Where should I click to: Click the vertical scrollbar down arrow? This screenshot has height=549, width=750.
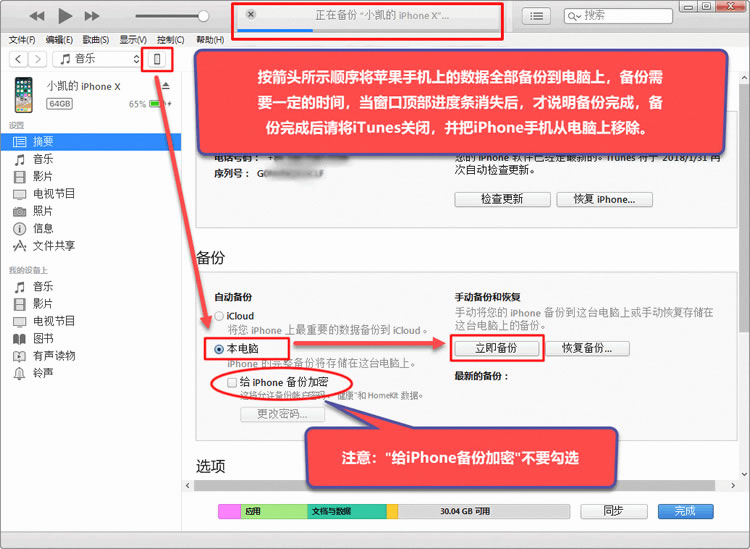point(744,473)
